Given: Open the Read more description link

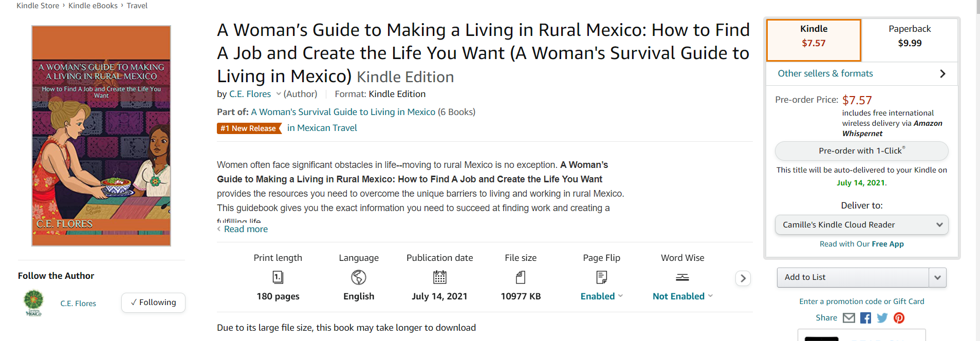Looking at the screenshot, I should (x=246, y=229).
